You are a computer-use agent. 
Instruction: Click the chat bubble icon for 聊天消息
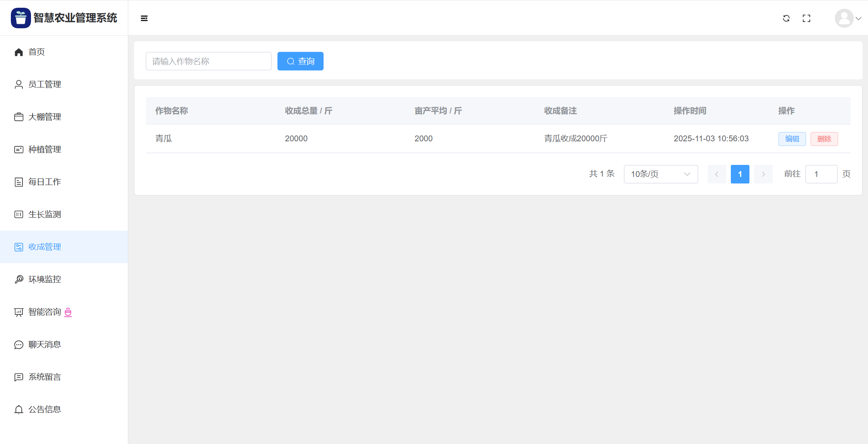coord(19,345)
